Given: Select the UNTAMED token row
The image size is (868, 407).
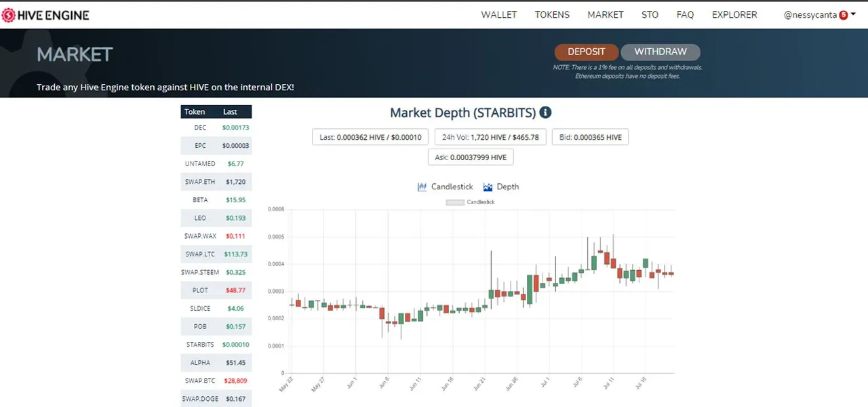Looking at the screenshot, I should click(216, 163).
